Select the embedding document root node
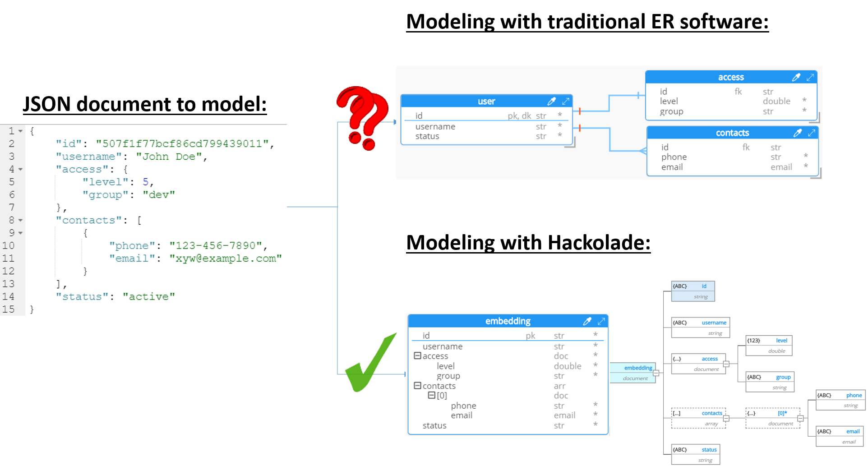The height and width of the screenshot is (466, 868). [633, 373]
